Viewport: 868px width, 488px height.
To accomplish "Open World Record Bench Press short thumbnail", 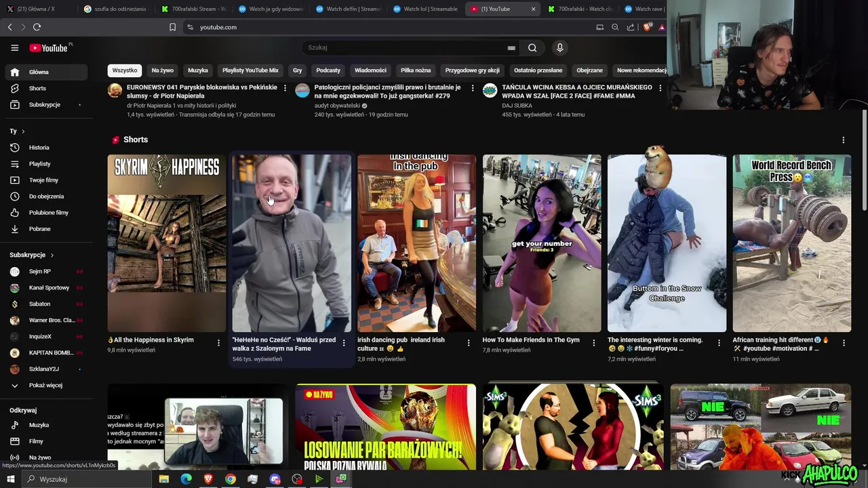I will [x=792, y=243].
